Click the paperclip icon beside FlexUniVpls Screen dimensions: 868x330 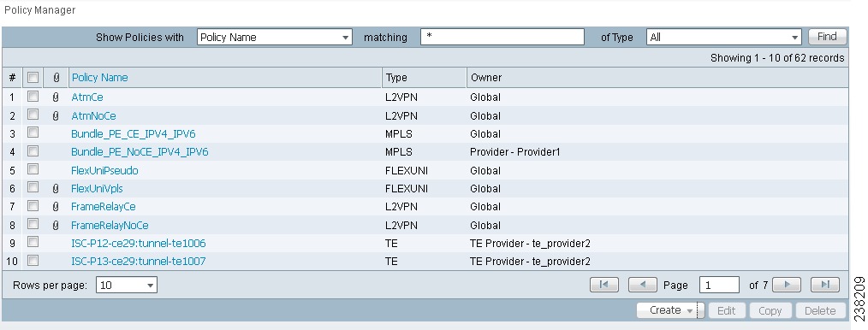(x=56, y=189)
